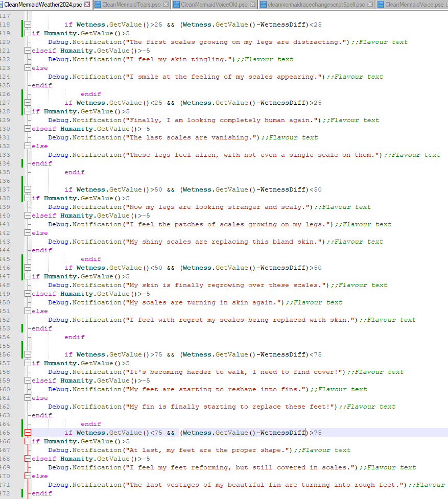Close the cleanmermaidracechangescriptSpell.psc tab
The height and width of the screenshot is (499, 448).
tap(370, 5)
